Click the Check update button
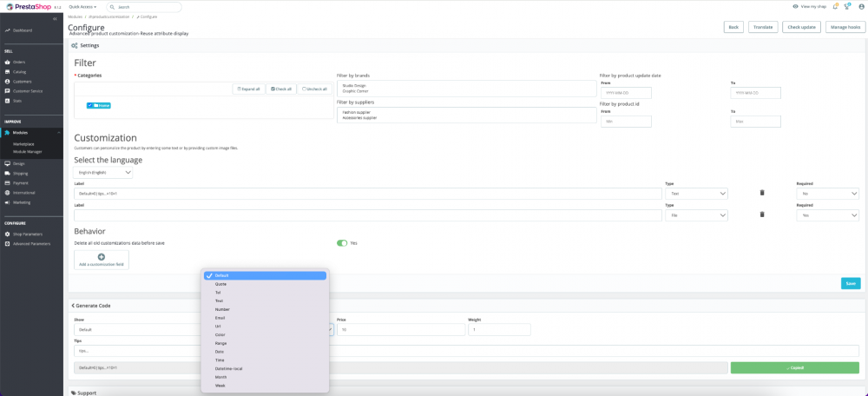The image size is (868, 396). [801, 27]
